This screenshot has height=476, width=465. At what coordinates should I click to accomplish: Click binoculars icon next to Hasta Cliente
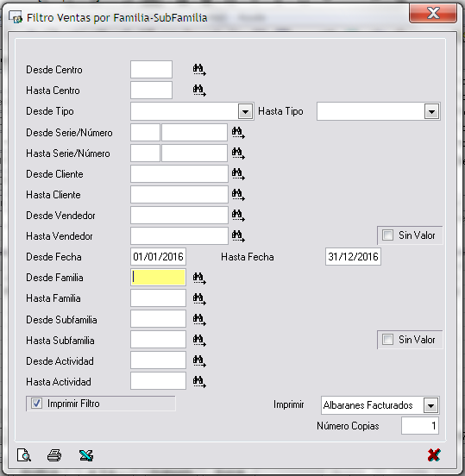point(238,195)
